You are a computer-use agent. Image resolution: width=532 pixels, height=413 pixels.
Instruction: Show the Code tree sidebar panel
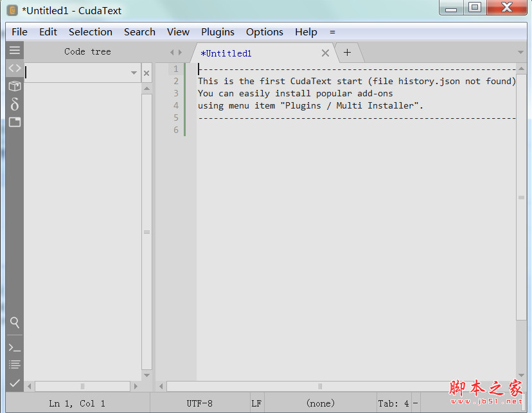point(14,68)
